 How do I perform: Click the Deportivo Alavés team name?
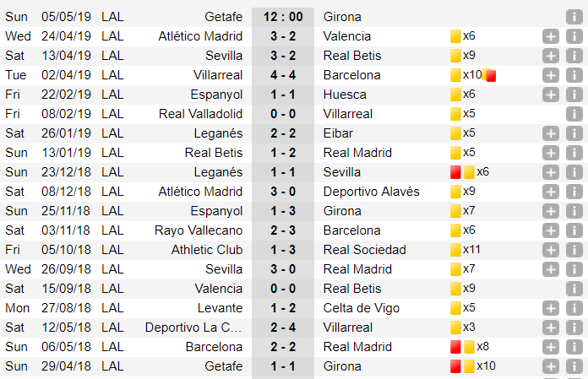pyautogui.click(x=371, y=192)
